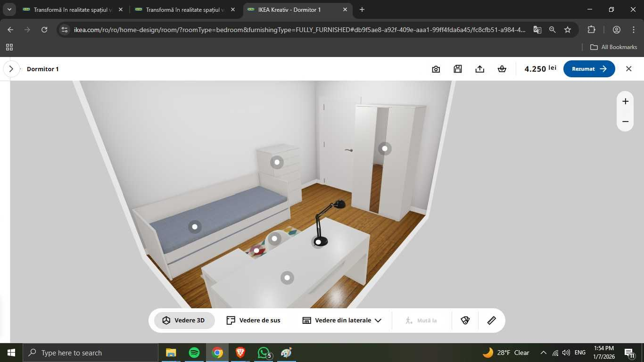Expand the Vedere din laterale dropdown
The width and height of the screenshot is (644, 362).
coord(342,321)
